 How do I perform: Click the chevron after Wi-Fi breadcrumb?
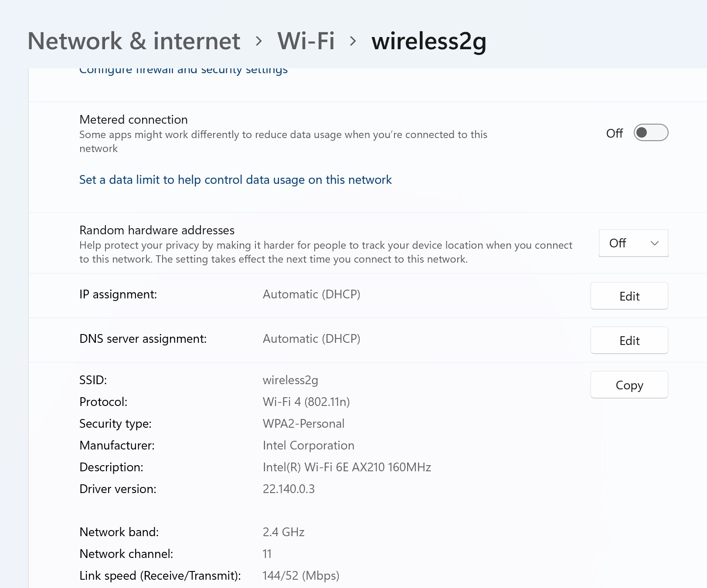(x=353, y=41)
